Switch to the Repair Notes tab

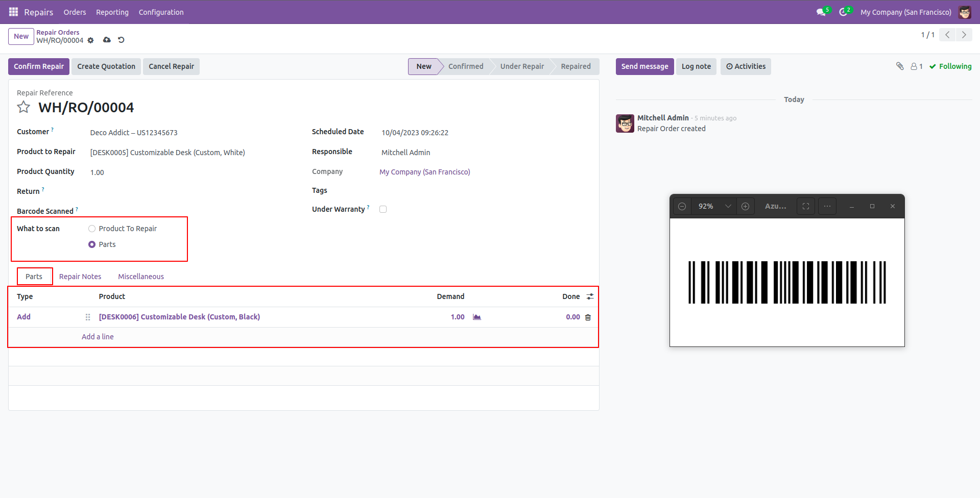(x=80, y=277)
